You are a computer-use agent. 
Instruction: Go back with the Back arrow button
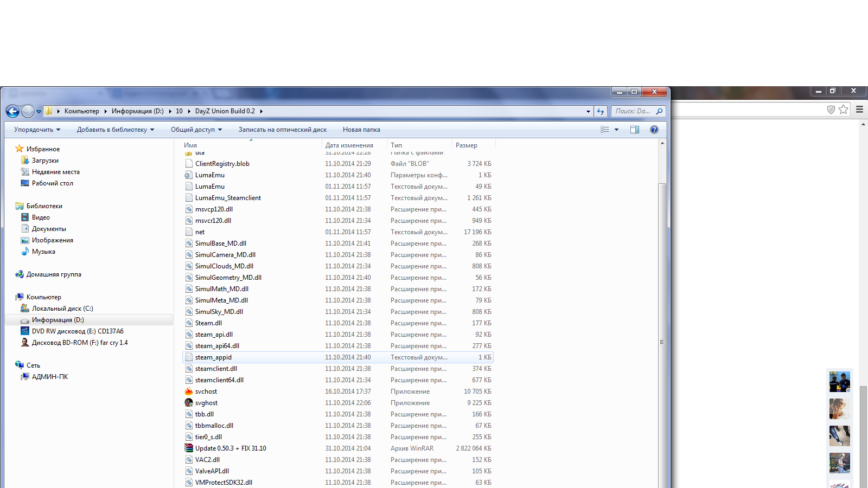[x=12, y=111]
